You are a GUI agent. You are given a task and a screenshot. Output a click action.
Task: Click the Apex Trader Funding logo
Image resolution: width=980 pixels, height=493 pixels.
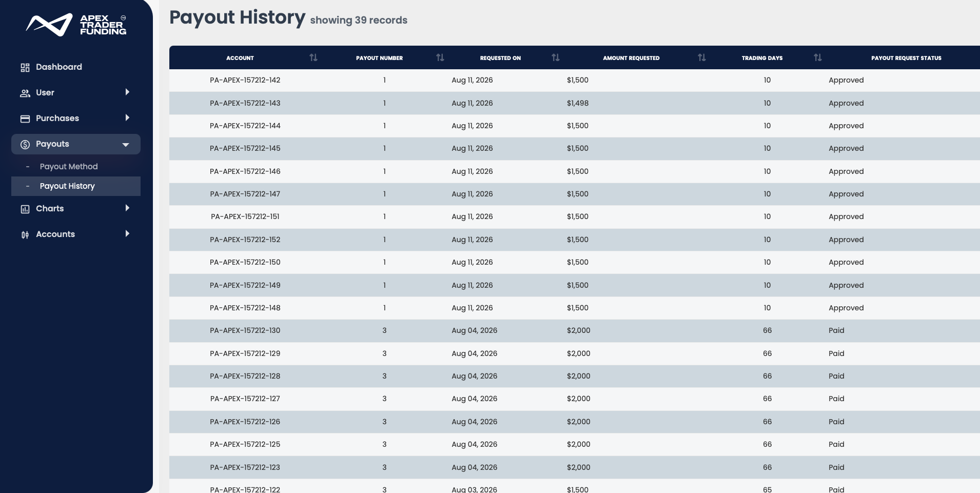[x=76, y=25]
